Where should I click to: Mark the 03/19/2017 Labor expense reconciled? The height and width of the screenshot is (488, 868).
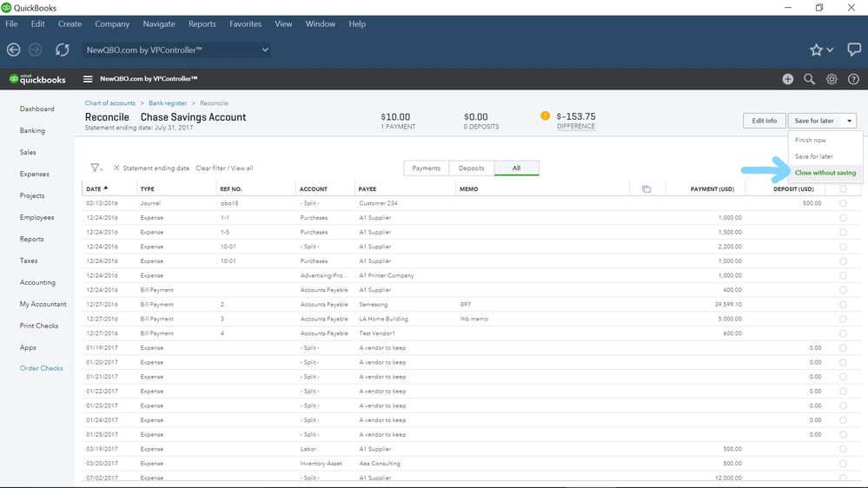[843, 449]
